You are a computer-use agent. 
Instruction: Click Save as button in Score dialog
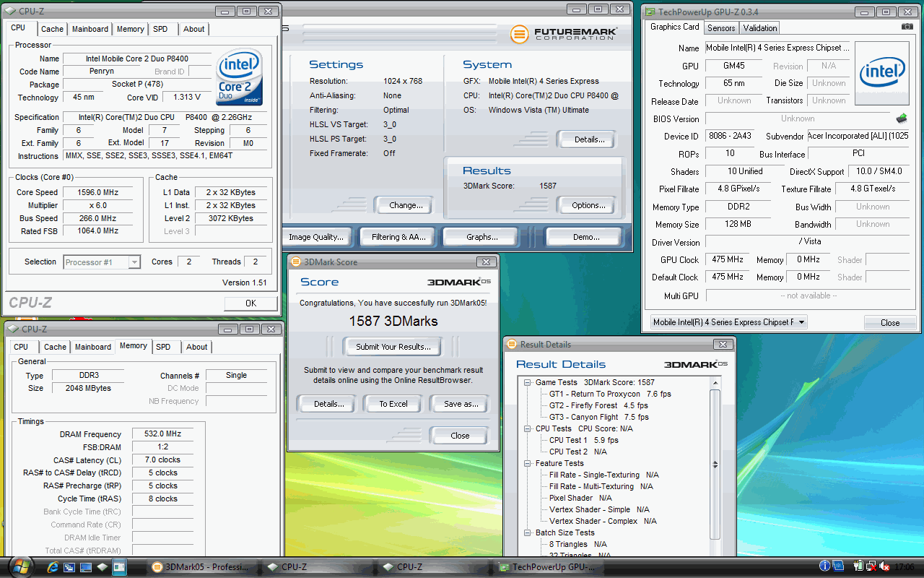click(x=461, y=404)
